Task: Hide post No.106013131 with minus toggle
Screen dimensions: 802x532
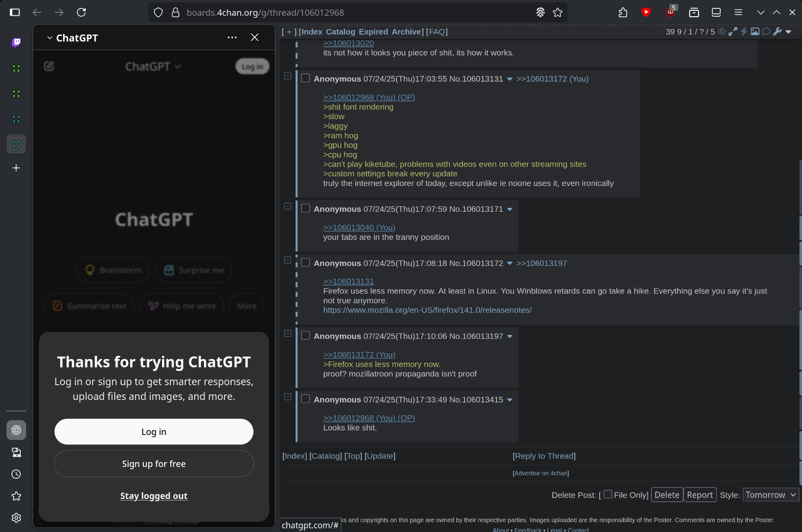Action: 288,76
